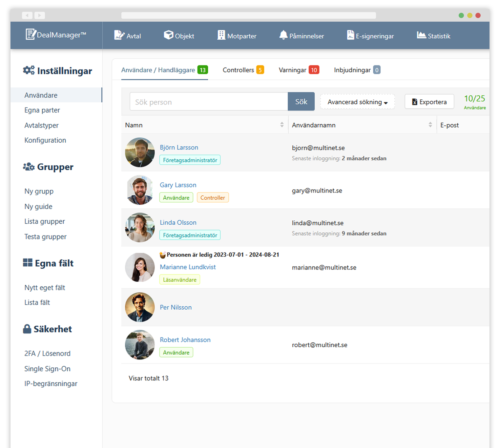The width and height of the screenshot is (500, 448).
Task: Open the Inbjudningar tab
Action: point(357,70)
